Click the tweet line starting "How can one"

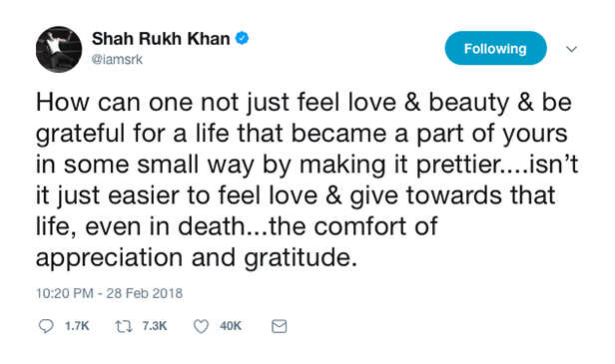click(304, 103)
